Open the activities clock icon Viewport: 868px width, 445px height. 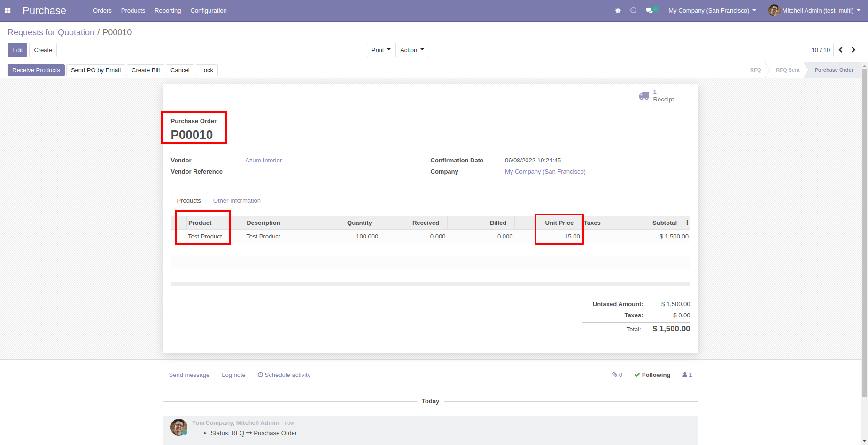[633, 10]
